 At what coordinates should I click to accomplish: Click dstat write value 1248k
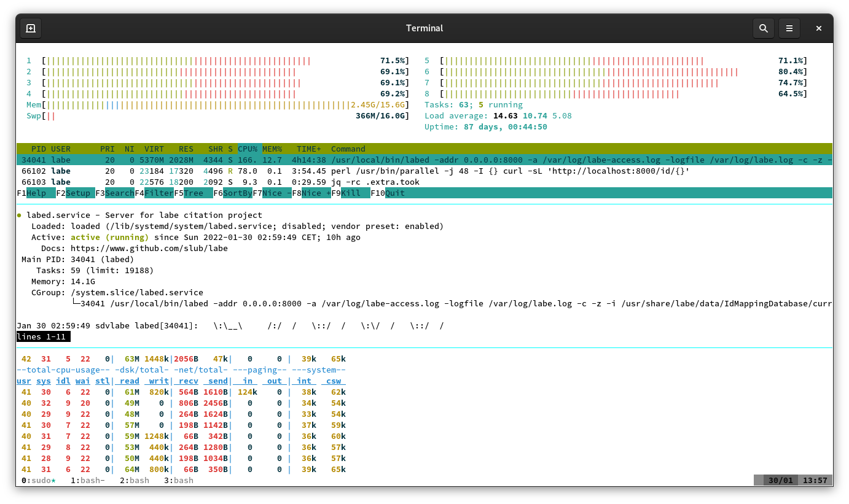(157, 436)
